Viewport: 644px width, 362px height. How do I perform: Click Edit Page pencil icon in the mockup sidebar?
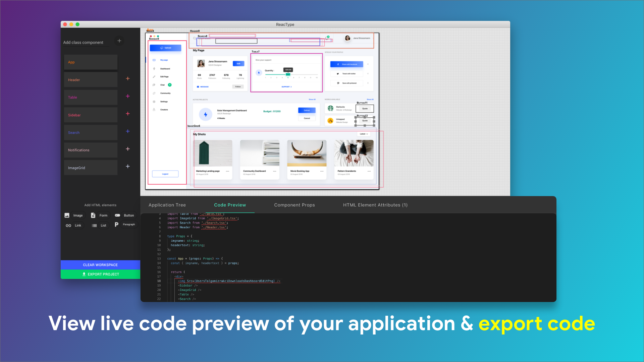click(x=154, y=77)
